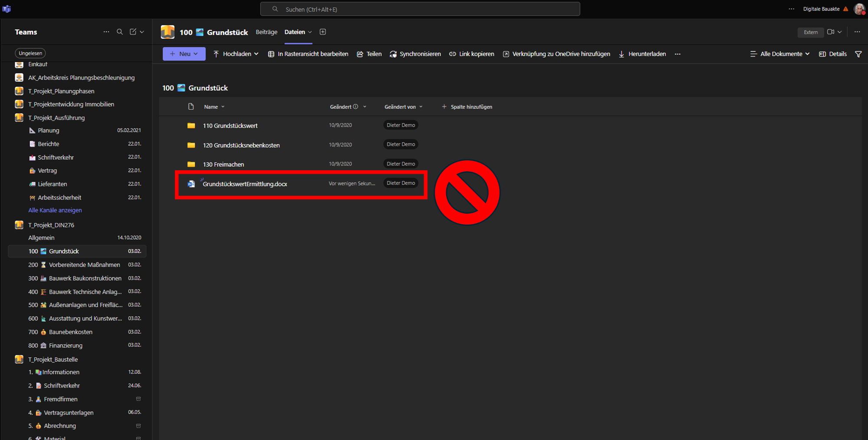Click the video meeting camera icon

click(x=831, y=32)
